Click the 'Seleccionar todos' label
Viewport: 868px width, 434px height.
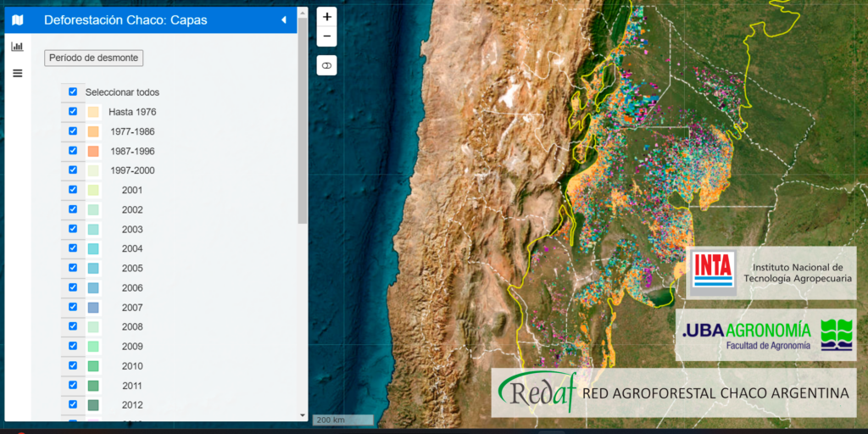[x=122, y=92]
